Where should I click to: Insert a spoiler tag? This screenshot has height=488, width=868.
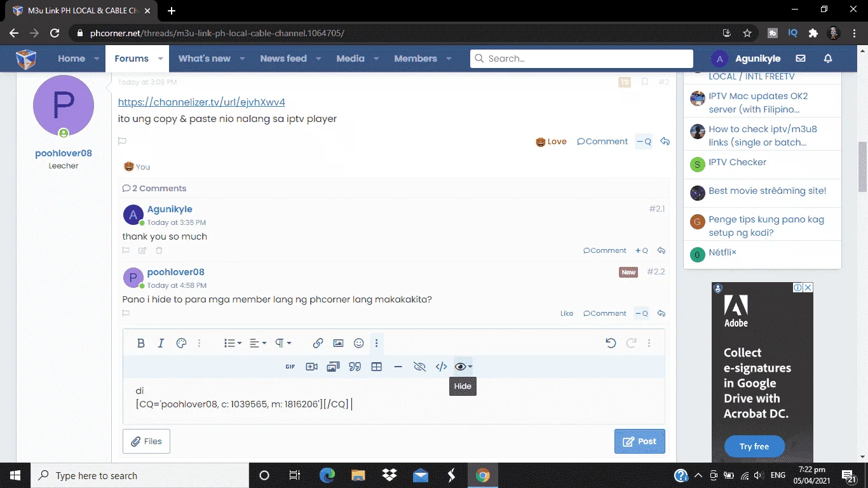419,367
